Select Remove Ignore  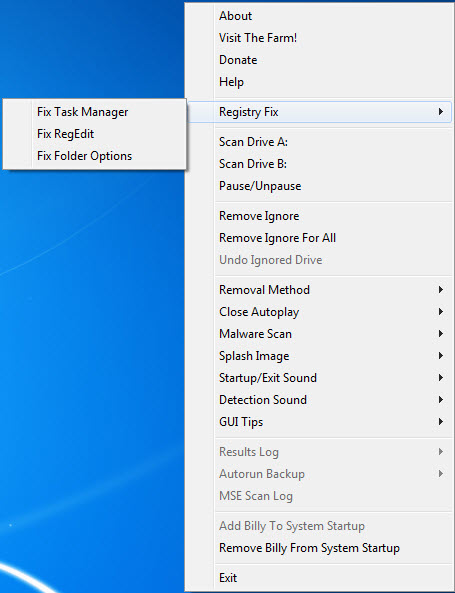click(320, 216)
